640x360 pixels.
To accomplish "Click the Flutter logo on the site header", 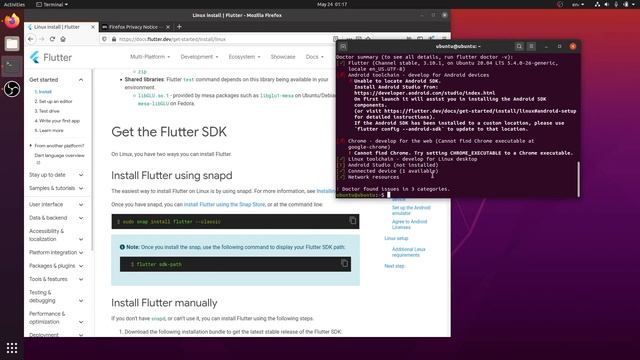I will pos(51,57).
